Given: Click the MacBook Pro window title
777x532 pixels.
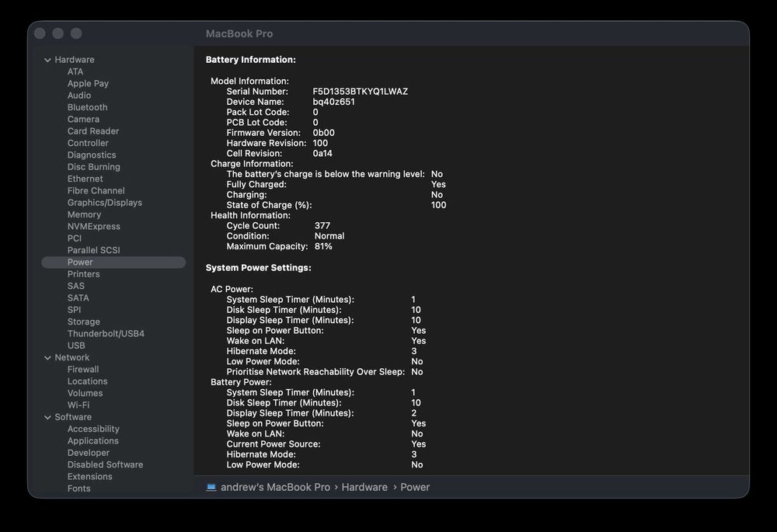Looking at the screenshot, I should [239, 33].
